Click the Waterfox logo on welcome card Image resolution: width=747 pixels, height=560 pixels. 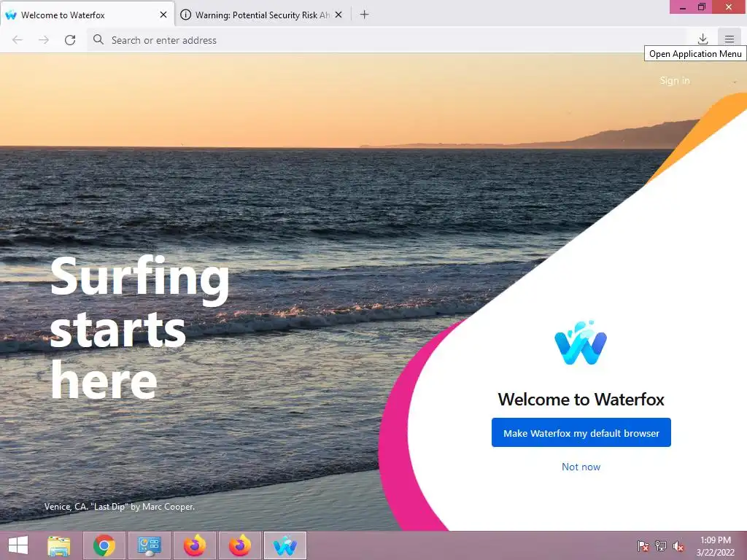pos(581,343)
